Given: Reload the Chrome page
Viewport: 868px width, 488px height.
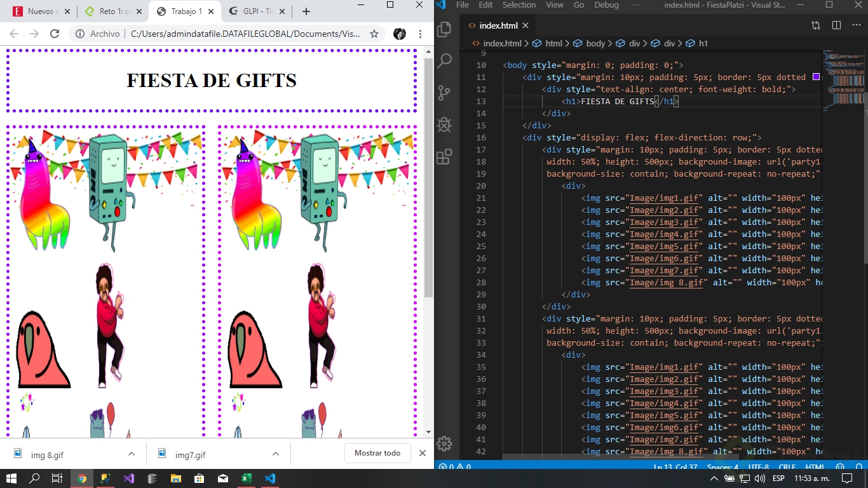Looking at the screenshot, I should tap(55, 34).
